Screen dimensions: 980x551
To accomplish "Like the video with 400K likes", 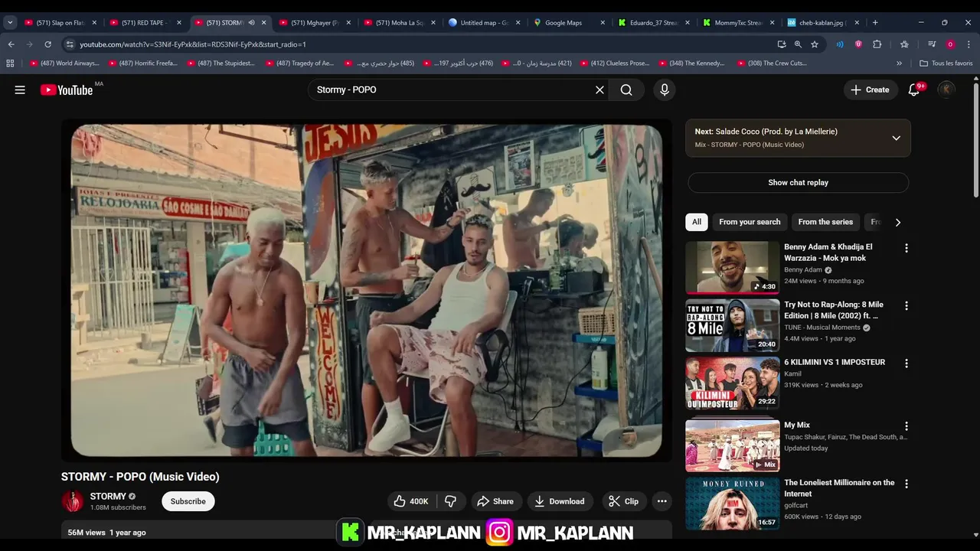I will click(x=411, y=501).
